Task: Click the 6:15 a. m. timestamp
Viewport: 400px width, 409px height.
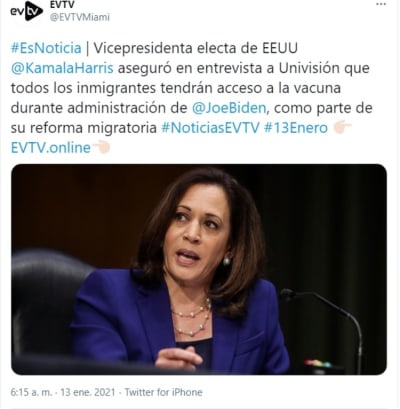Action: 31,392
